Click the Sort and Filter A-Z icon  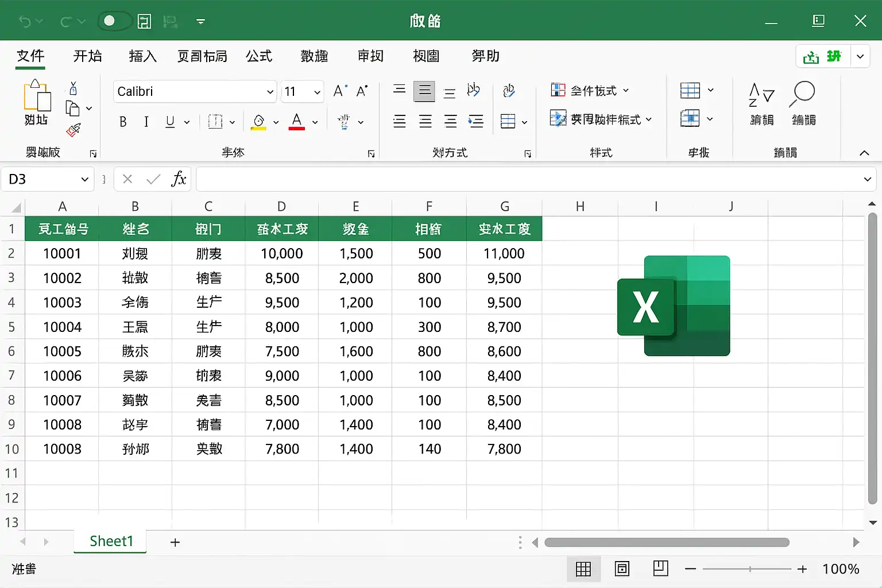click(x=761, y=95)
